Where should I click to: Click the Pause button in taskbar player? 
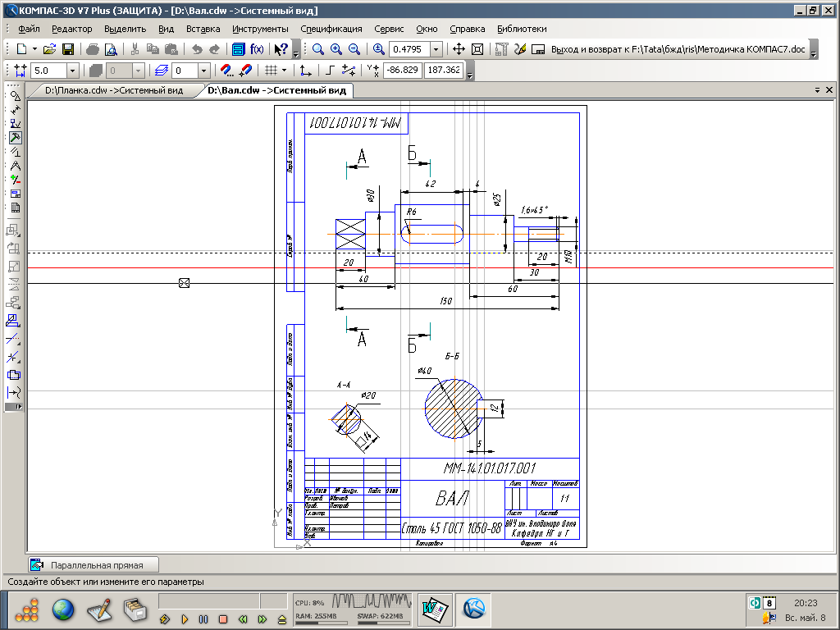tap(203, 619)
